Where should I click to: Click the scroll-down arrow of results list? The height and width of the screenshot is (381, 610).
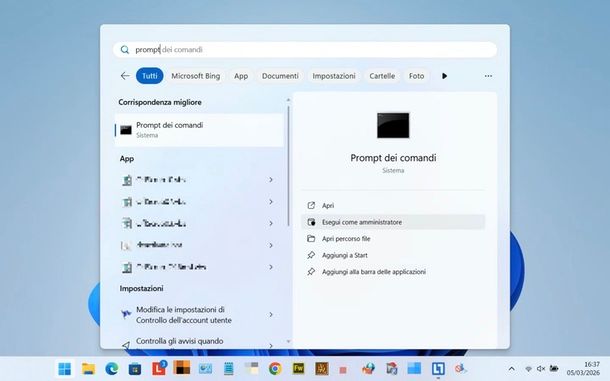coord(288,342)
